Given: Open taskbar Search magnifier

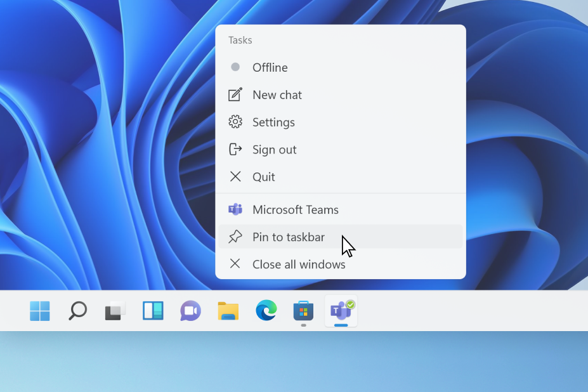Looking at the screenshot, I should click(x=77, y=311).
